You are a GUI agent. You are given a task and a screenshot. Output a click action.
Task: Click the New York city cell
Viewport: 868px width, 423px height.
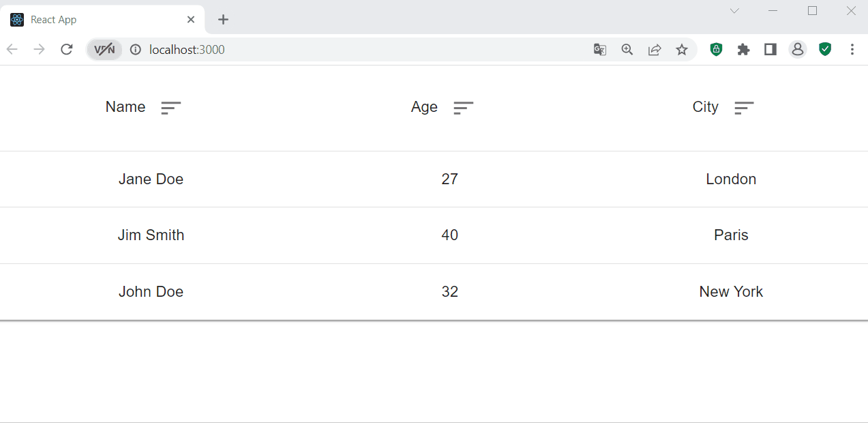(731, 292)
